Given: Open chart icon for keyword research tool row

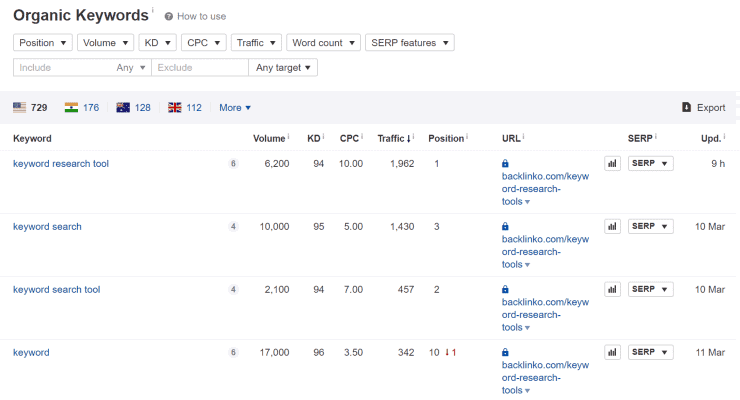Looking at the screenshot, I should (612, 163).
